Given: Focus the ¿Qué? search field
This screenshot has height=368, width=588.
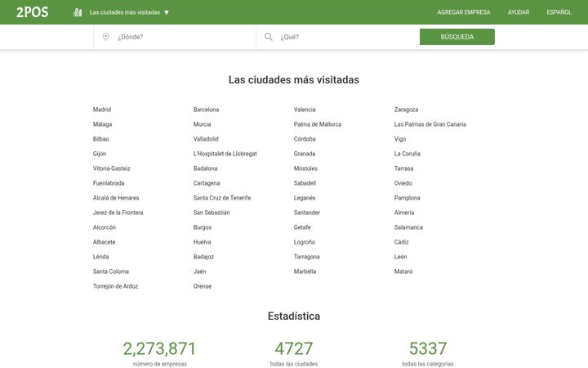Looking at the screenshot, I should (337, 37).
